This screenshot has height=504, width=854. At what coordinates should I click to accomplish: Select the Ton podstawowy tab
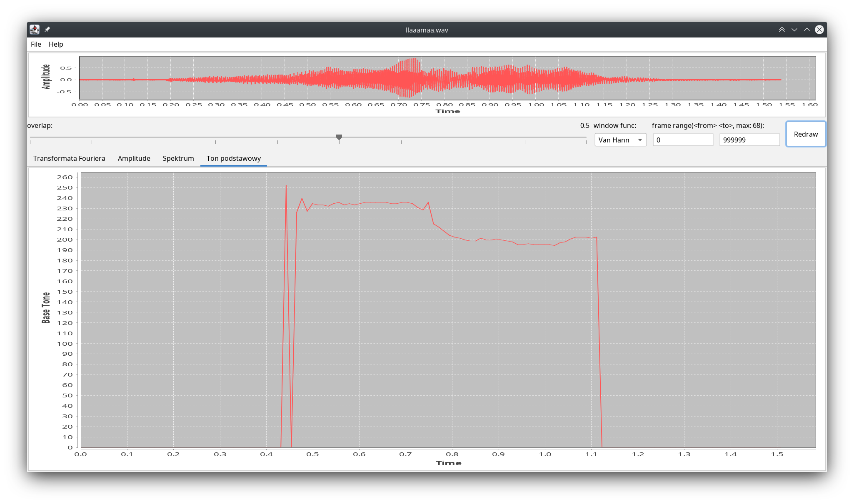pyautogui.click(x=233, y=158)
